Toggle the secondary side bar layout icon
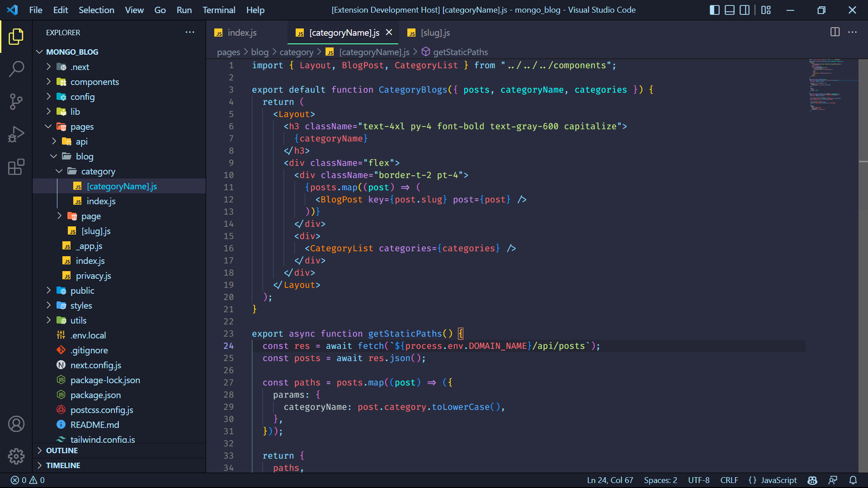The width and height of the screenshot is (868, 488). point(745,10)
